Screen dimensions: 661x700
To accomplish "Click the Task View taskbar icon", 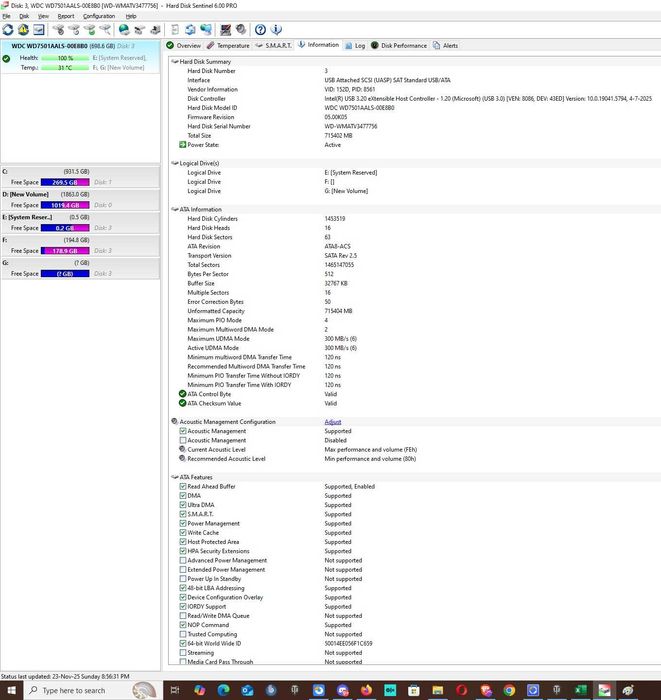I will (175, 690).
